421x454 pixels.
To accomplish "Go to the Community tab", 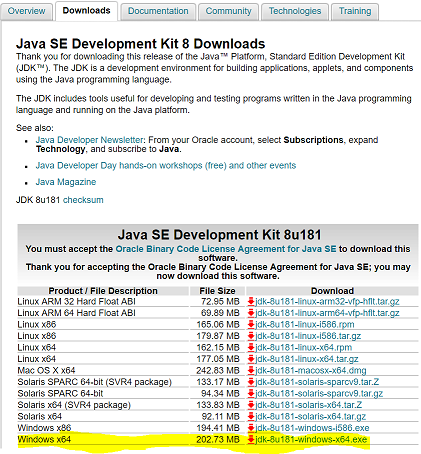I will coord(228,11).
